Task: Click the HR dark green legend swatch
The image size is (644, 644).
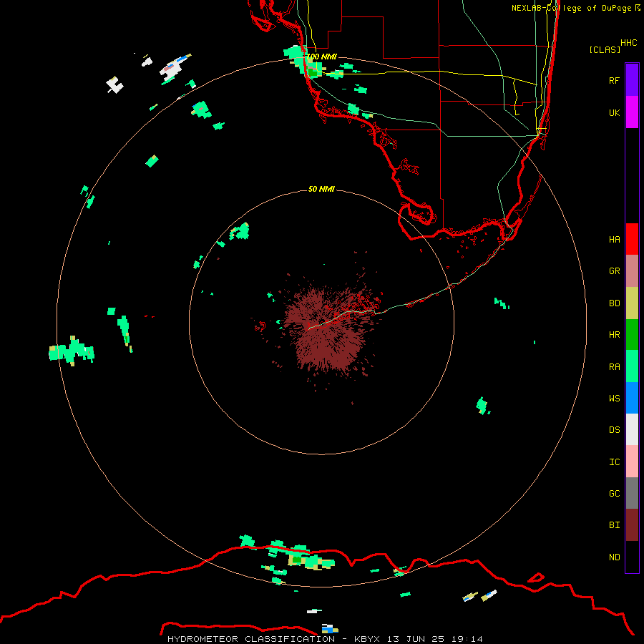Action: (632, 335)
